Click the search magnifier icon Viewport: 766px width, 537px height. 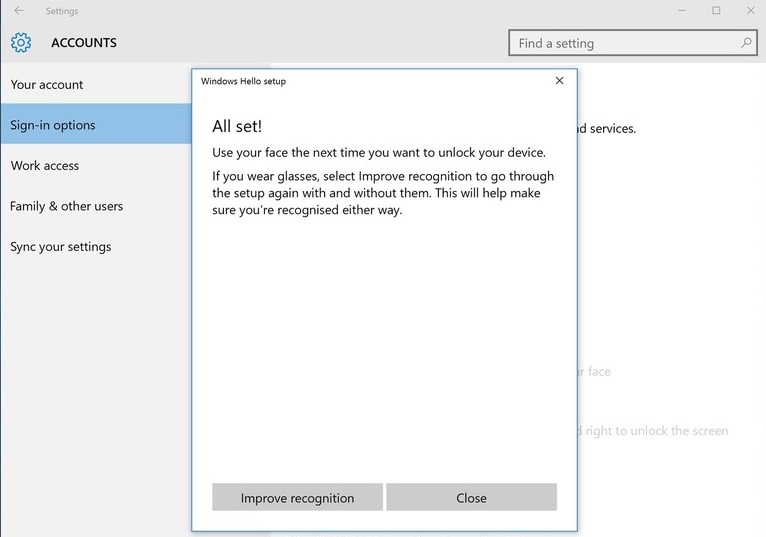pos(745,43)
